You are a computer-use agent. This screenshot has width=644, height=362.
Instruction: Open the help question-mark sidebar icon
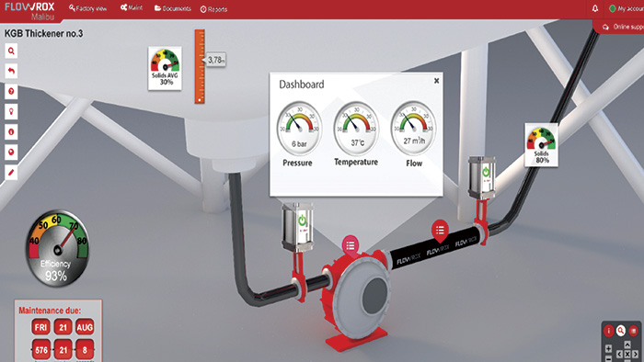pyautogui.click(x=11, y=92)
